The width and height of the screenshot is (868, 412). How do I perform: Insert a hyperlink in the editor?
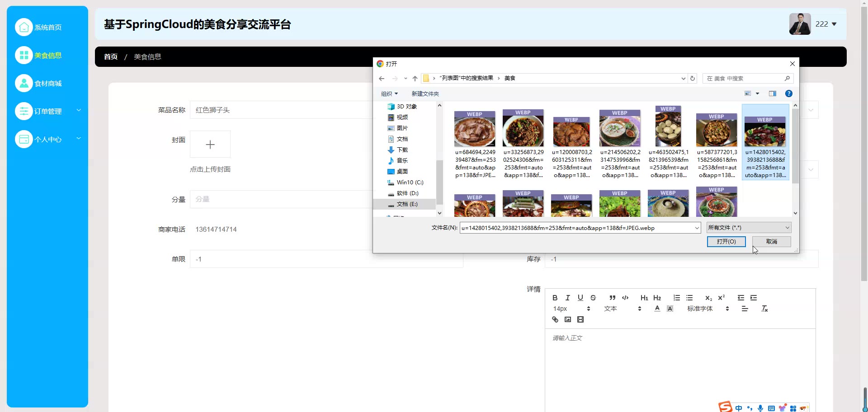coord(555,319)
